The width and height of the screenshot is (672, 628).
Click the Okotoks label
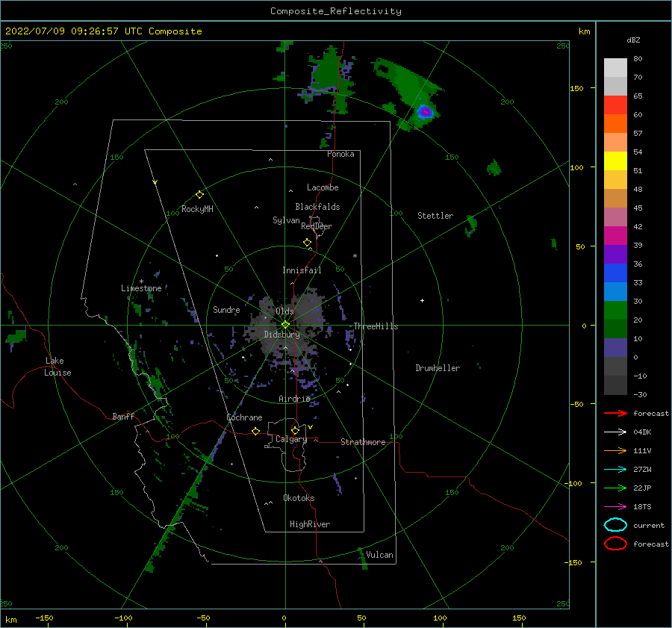pos(299,498)
